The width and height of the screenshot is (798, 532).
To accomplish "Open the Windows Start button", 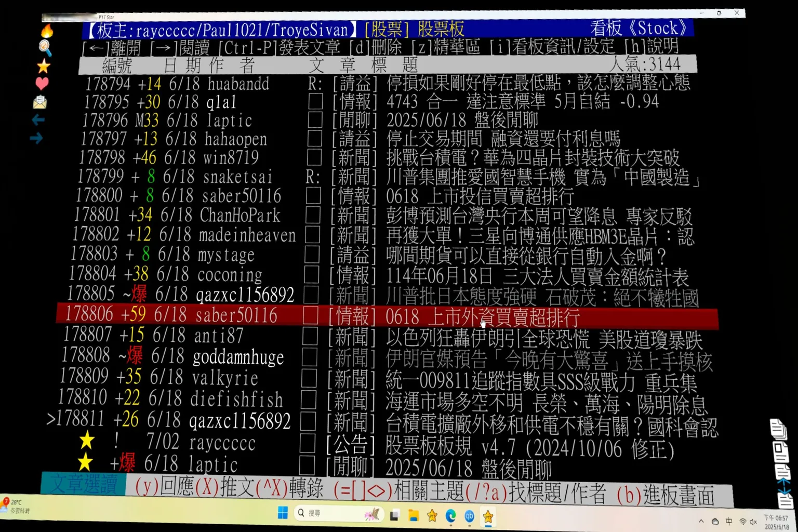I will [x=283, y=514].
